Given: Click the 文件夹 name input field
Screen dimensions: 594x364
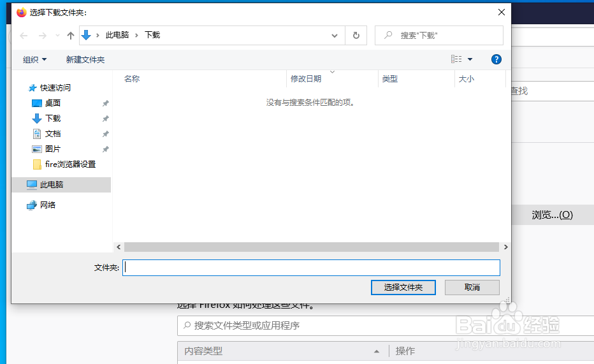Looking at the screenshot, I should [311, 268].
